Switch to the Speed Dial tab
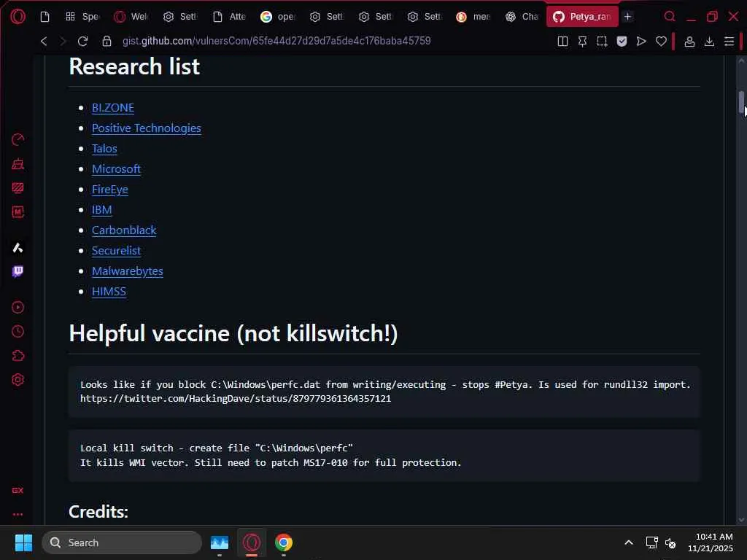This screenshot has height=560, width=747. [x=82, y=17]
